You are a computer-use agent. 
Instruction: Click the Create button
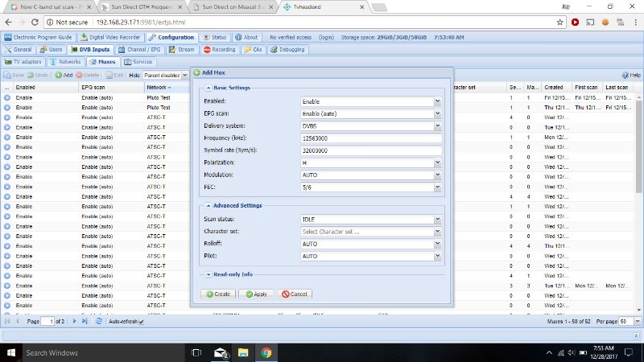point(218,294)
